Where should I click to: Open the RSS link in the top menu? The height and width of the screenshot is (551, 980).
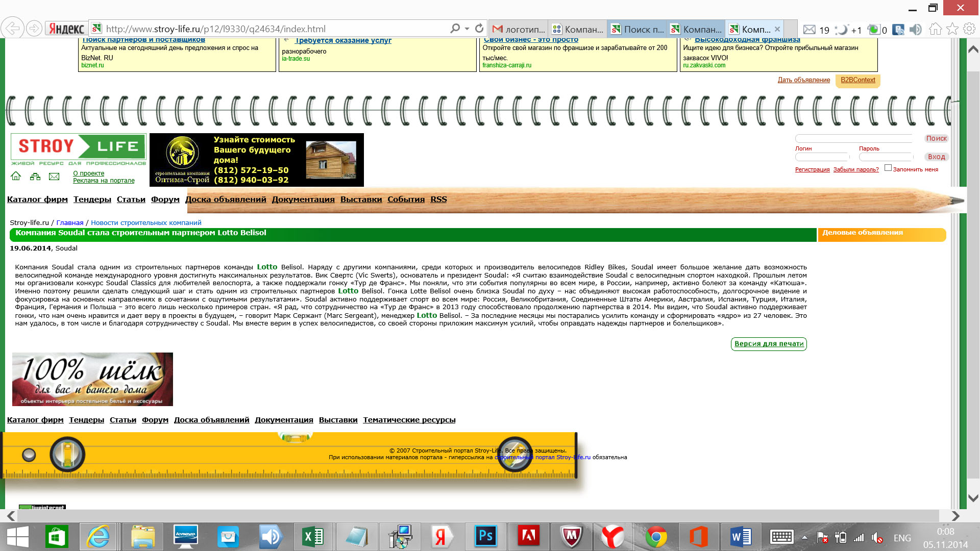[438, 199]
